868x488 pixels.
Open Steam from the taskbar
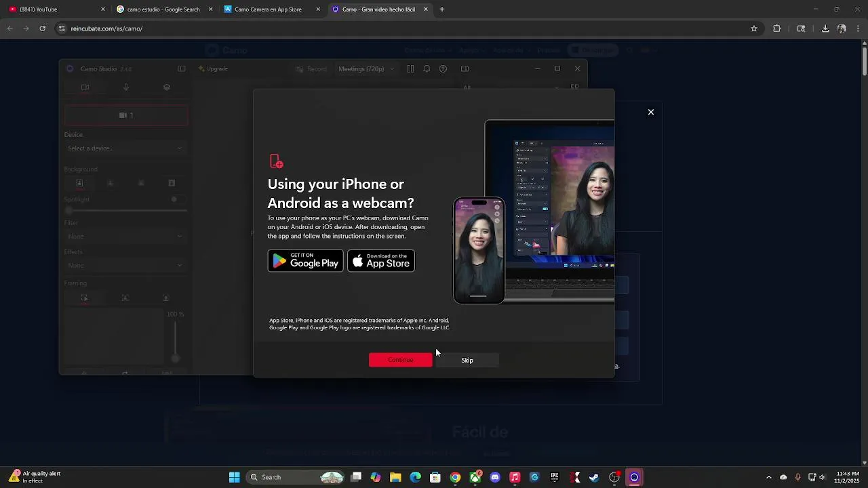point(594,477)
